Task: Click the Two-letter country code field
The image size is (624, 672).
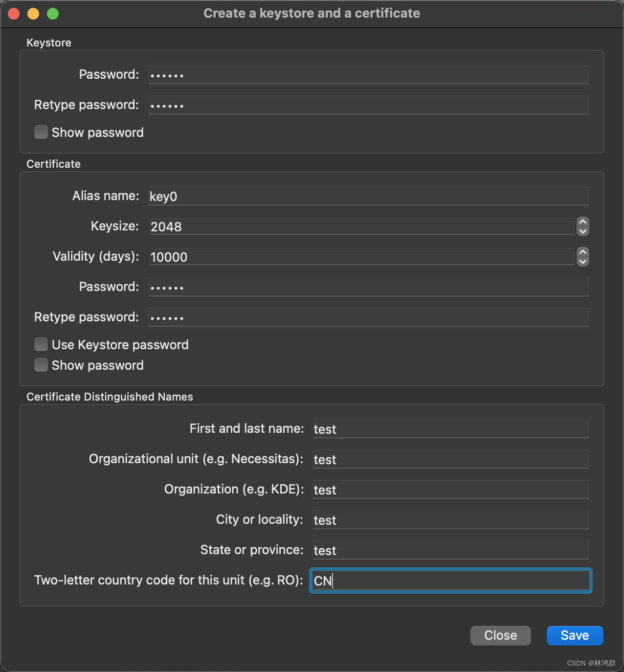Action: click(x=450, y=581)
